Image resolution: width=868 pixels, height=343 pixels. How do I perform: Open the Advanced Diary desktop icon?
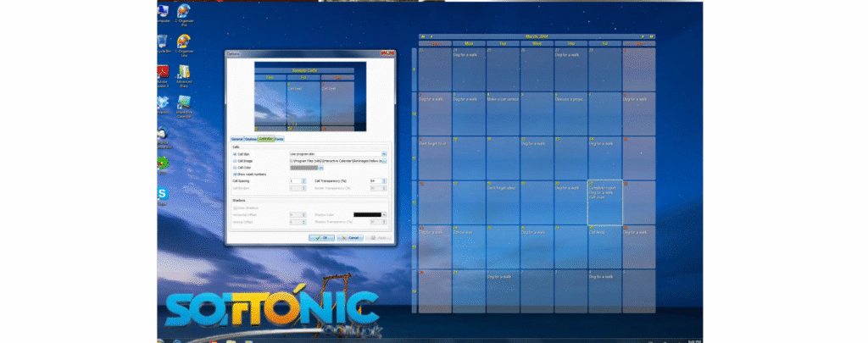point(184,77)
